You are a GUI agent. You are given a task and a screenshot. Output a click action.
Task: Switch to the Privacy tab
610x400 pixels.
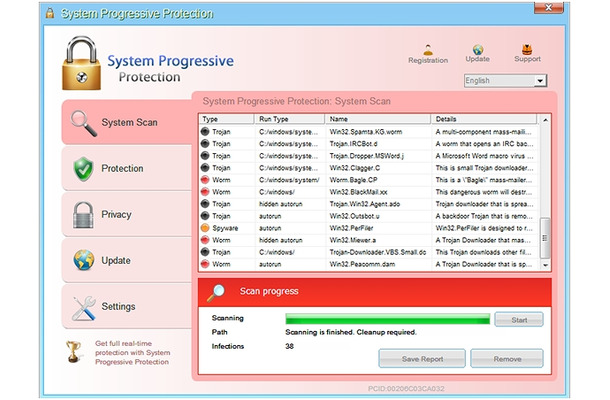click(127, 214)
